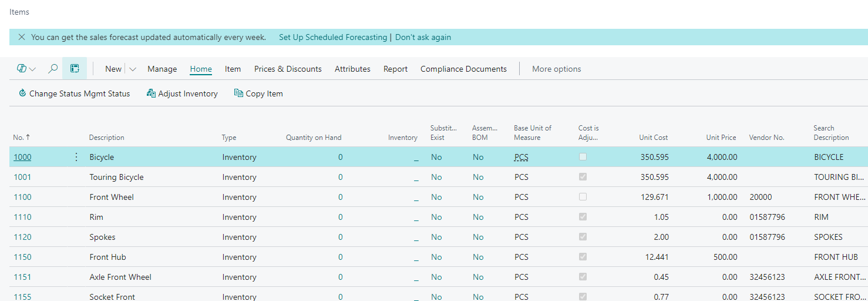
Task: Open item number 1001 link
Action: click(x=22, y=177)
